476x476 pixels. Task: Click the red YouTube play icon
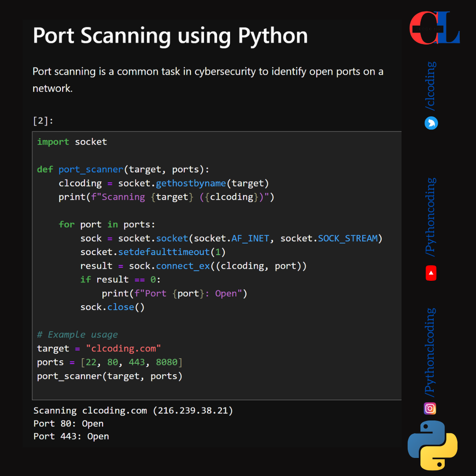(431, 273)
